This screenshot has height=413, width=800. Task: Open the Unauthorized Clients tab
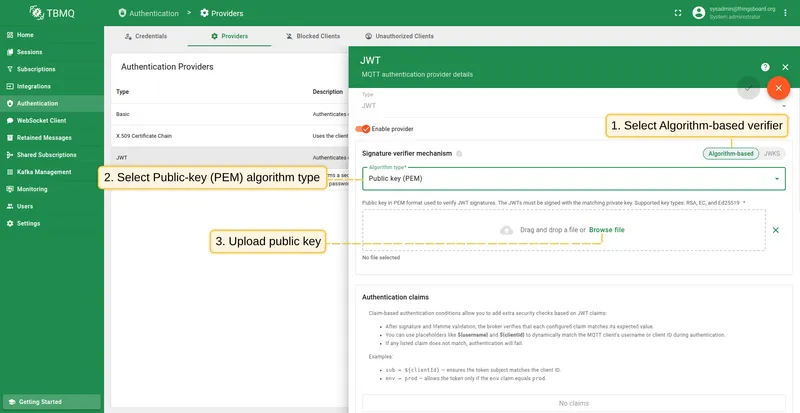(399, 36)
